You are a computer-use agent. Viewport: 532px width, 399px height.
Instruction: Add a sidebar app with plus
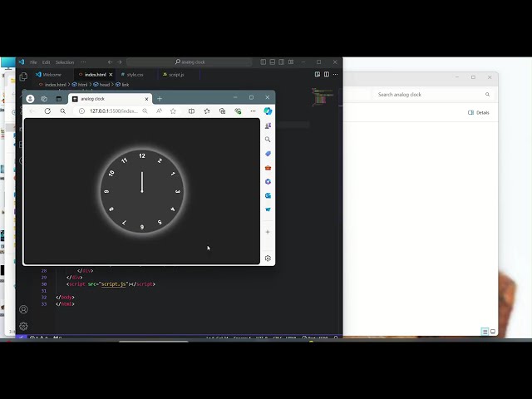268,232
